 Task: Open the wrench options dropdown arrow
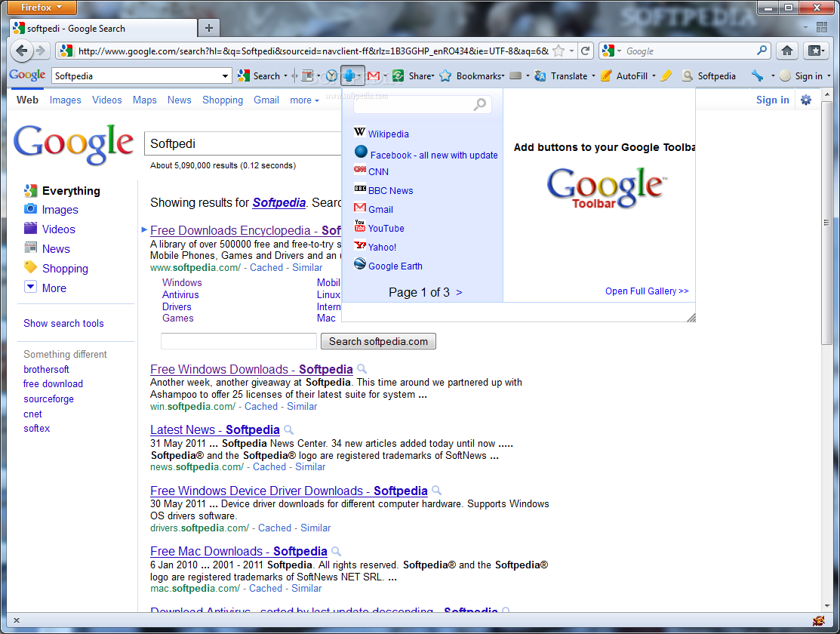point(773,76)
